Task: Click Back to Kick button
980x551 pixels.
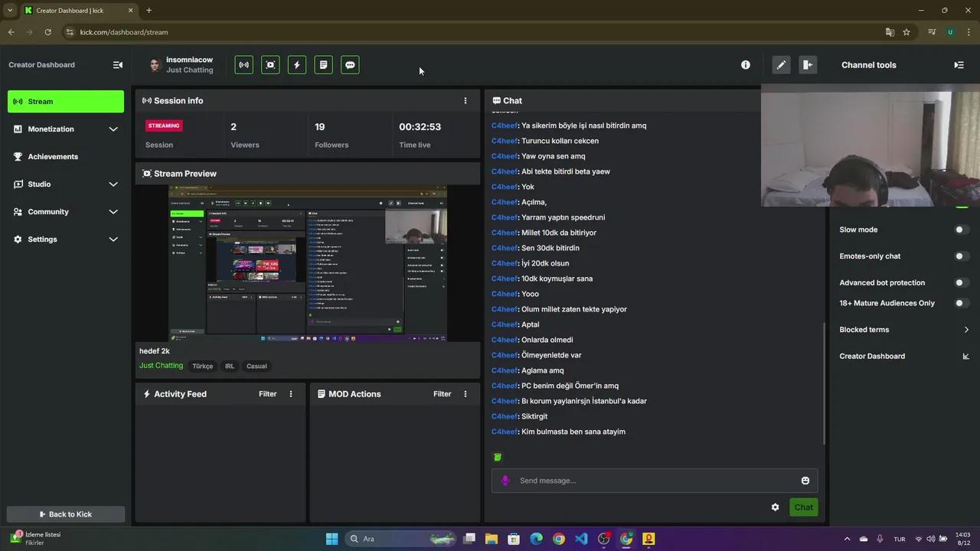Action: [66, 514]
